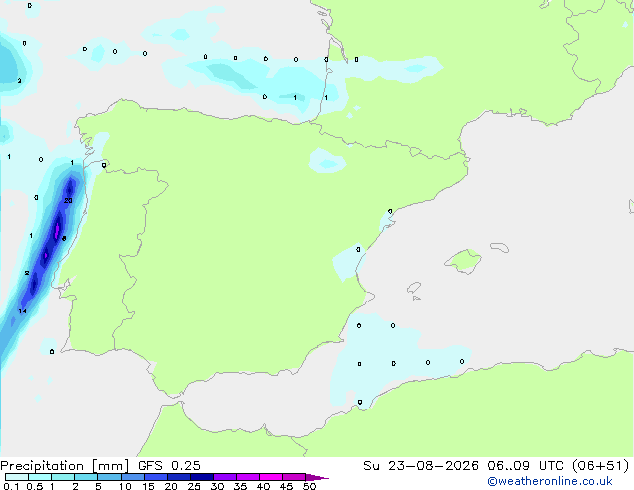Click the legend label '0.5'

[34, 486]
